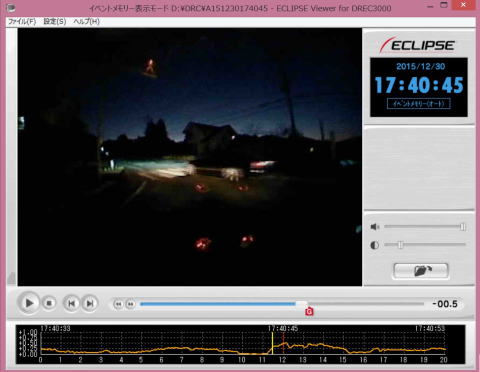
Task: Click the イベントメモリー(オート) label
Action: 419,103
